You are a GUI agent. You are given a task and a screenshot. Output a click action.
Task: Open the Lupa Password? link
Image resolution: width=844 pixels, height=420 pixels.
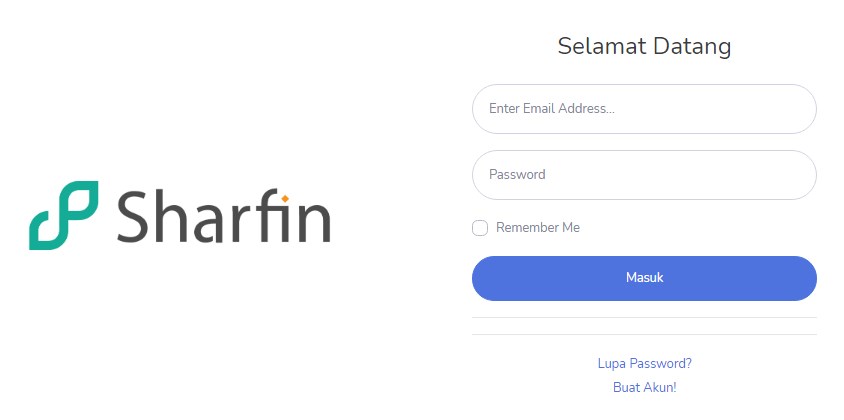point(644,364)
